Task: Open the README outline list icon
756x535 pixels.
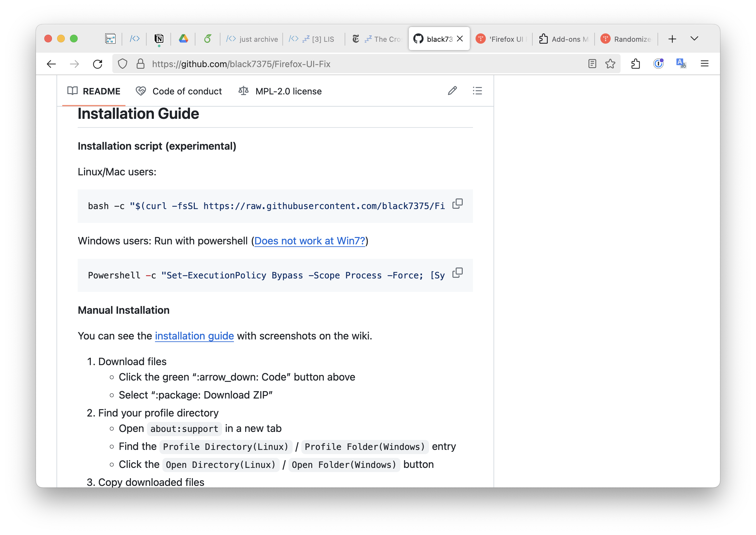Action: pyautogui.click(x=477, y=91)
